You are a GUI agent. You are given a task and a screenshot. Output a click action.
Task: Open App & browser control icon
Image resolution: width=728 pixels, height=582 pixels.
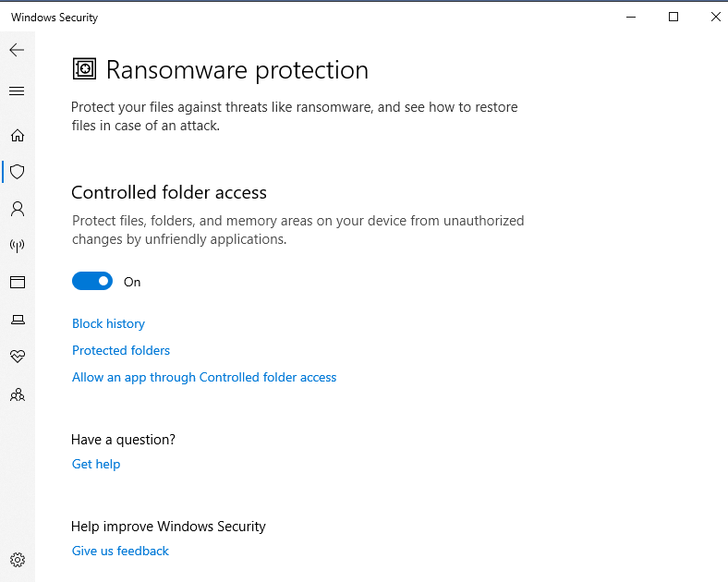point(18,282)
